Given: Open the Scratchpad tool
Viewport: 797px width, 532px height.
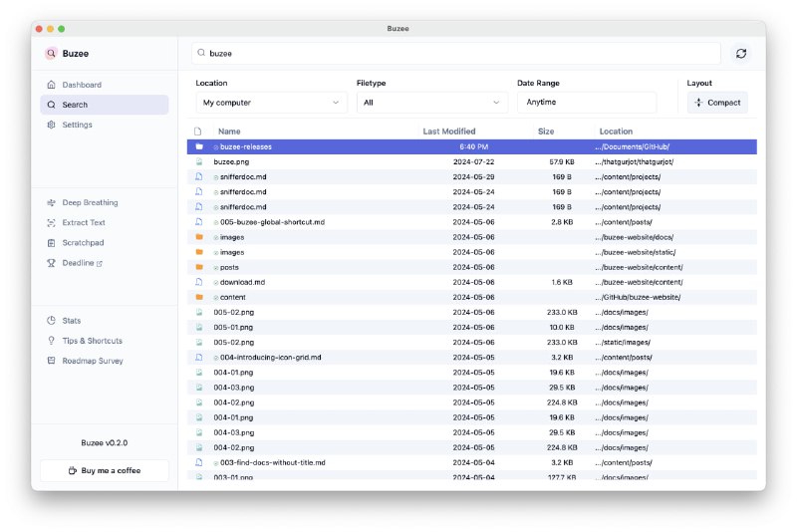Looking at the screenshot, I should coord(82,242).
